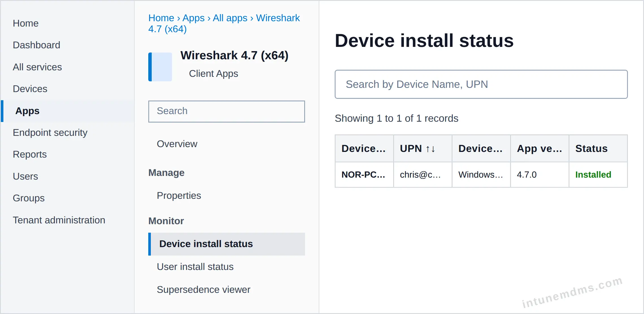The height and width of the screenshot is (314, 644).
Task: Focus Search by Device Name, UPN field
Action: click(481, 84)
